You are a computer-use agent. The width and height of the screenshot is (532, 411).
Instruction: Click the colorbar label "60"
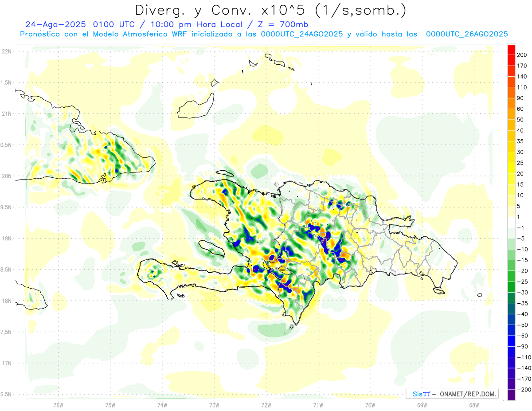pos(520,109)
